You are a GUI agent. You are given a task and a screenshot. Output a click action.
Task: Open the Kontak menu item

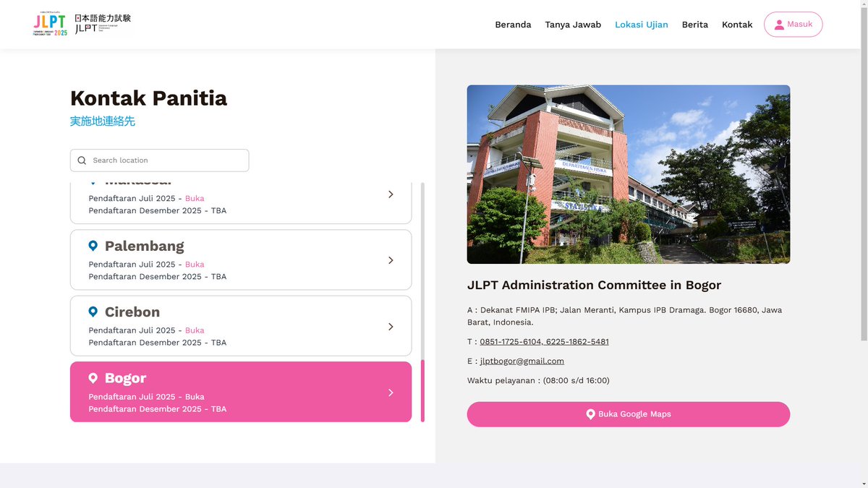(x=737, y=25)
